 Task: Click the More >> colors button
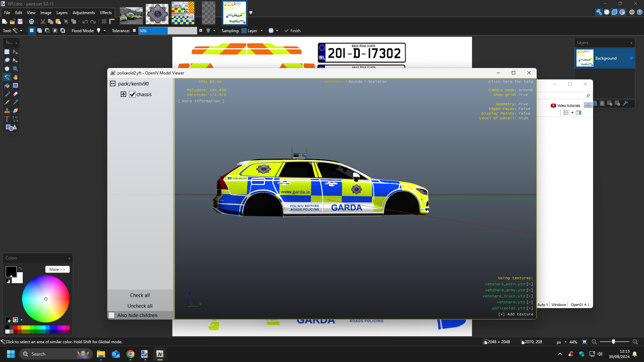(57, 269)
